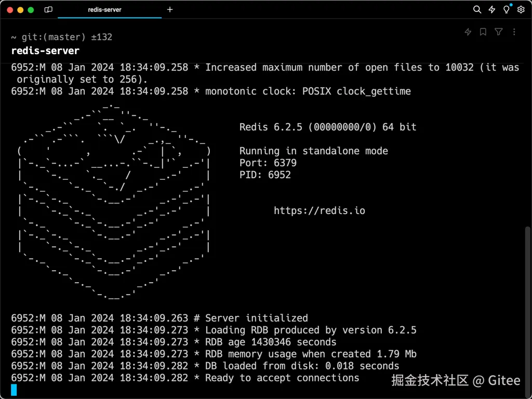This screenshot has height=399, width=532.
Task: Bookmark the redis-server command block
Action: [483, 32]
